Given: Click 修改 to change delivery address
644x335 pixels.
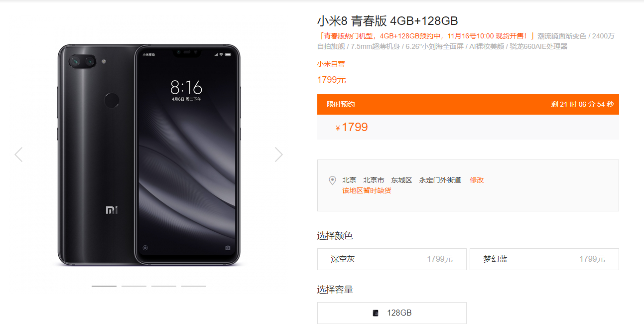Looking at the screenshot, I should [477, 180].
